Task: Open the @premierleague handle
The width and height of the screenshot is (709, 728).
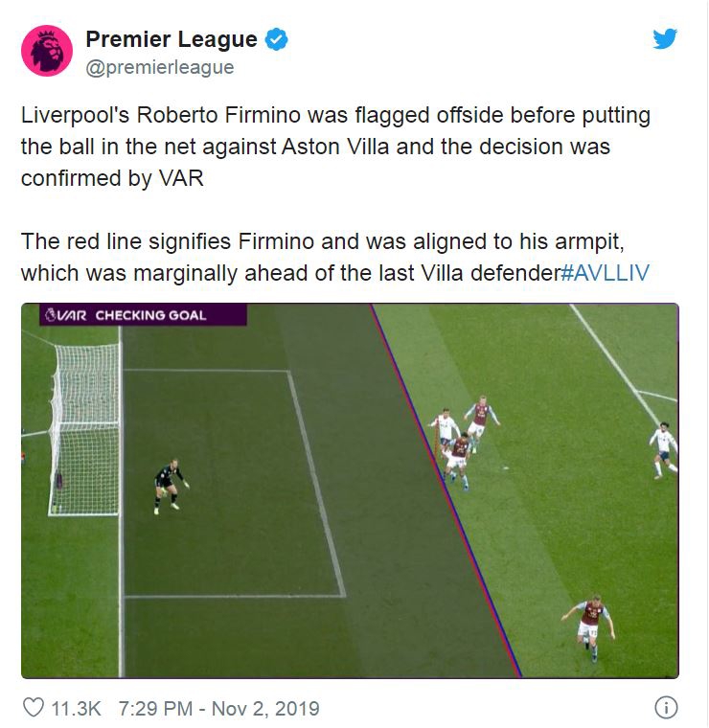Action: tap(160, 67)
